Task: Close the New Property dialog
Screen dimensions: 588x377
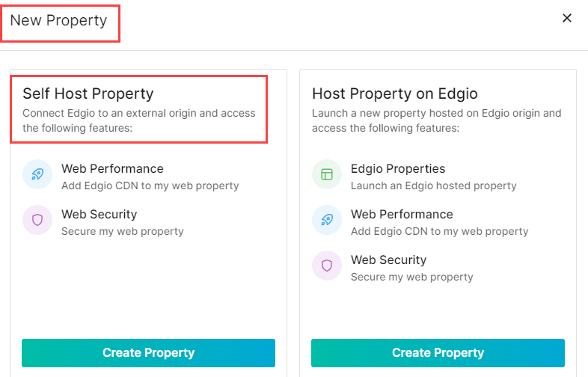Action: [x=567, y=18]
